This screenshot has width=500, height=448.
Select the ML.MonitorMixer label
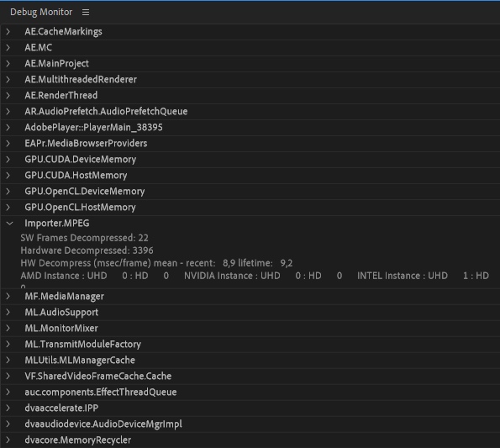[61, 328]
